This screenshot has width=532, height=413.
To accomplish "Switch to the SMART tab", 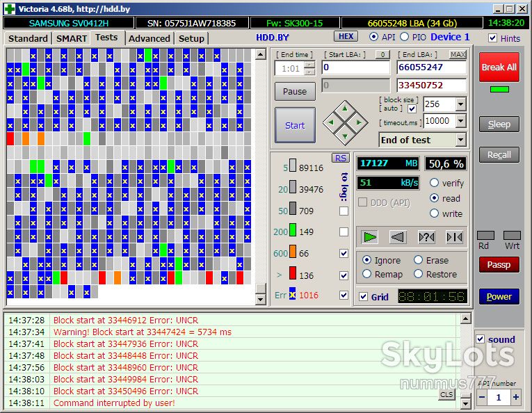I will click(72, 38).
